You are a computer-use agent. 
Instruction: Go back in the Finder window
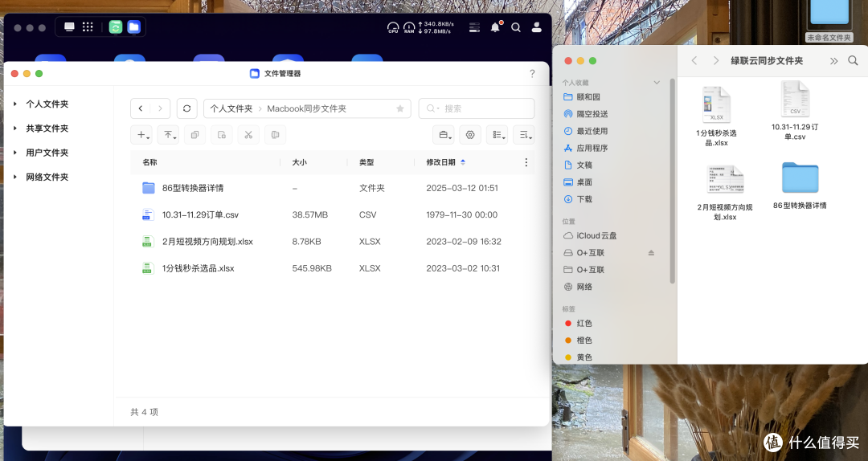point(694,61)
